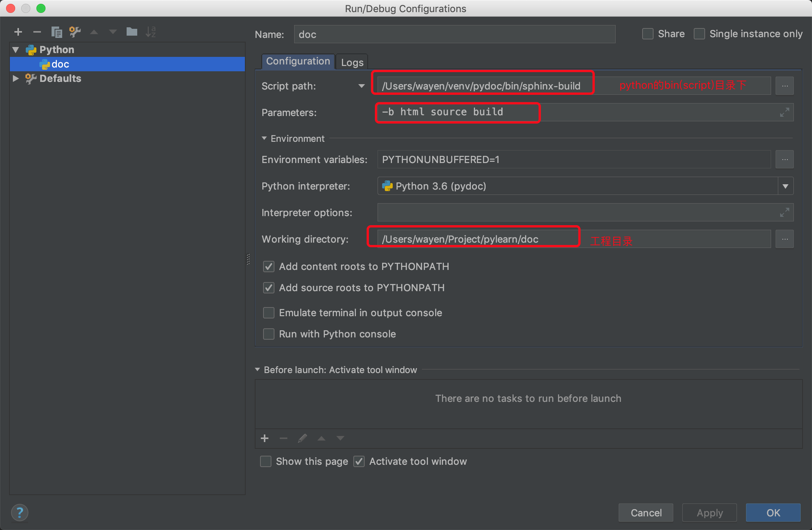Screen dimensions: 812x530
Task: Select the doc configuration in the tree
Action: click(127, 64)
